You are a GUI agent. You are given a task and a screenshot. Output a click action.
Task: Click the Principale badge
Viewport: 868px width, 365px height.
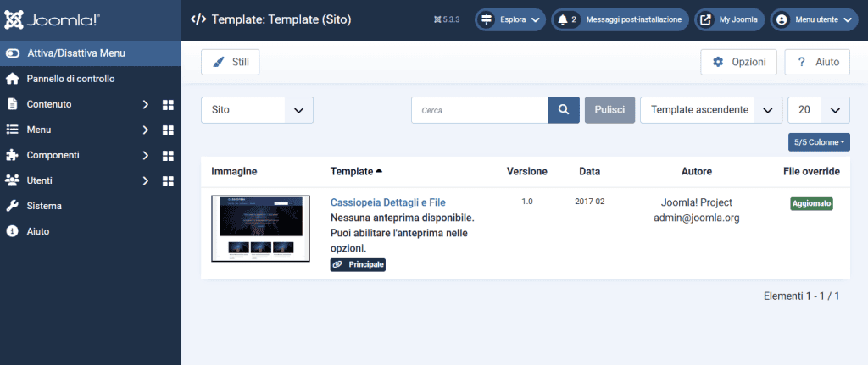(x=358, y=265)
